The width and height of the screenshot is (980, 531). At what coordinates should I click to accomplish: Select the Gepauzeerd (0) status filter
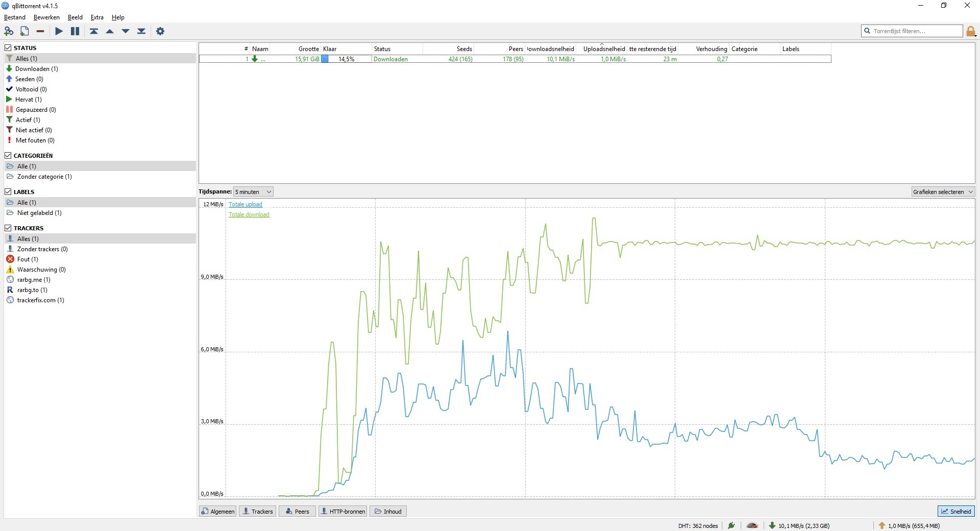(100, 109)
